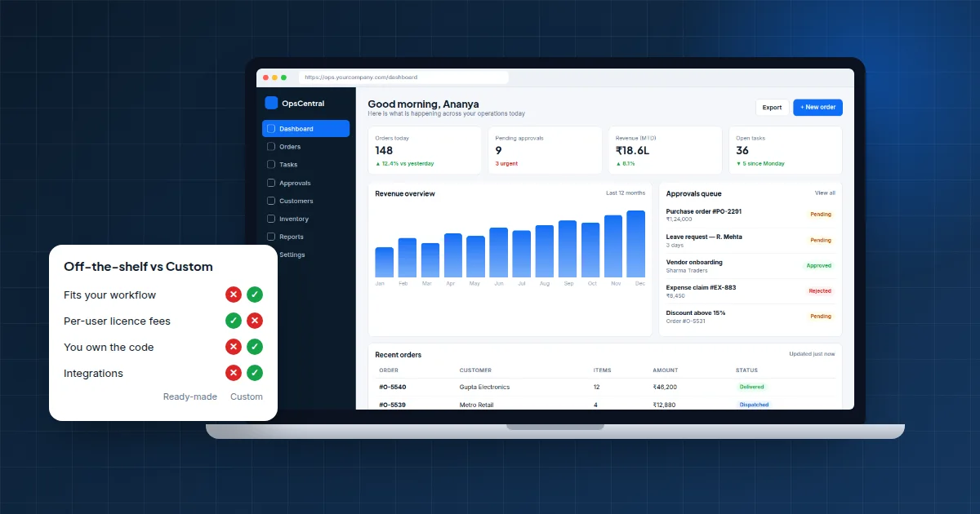Viewport: 980px width, 514px height.
Task: Click red cross for You own the code
Action: 234,347
